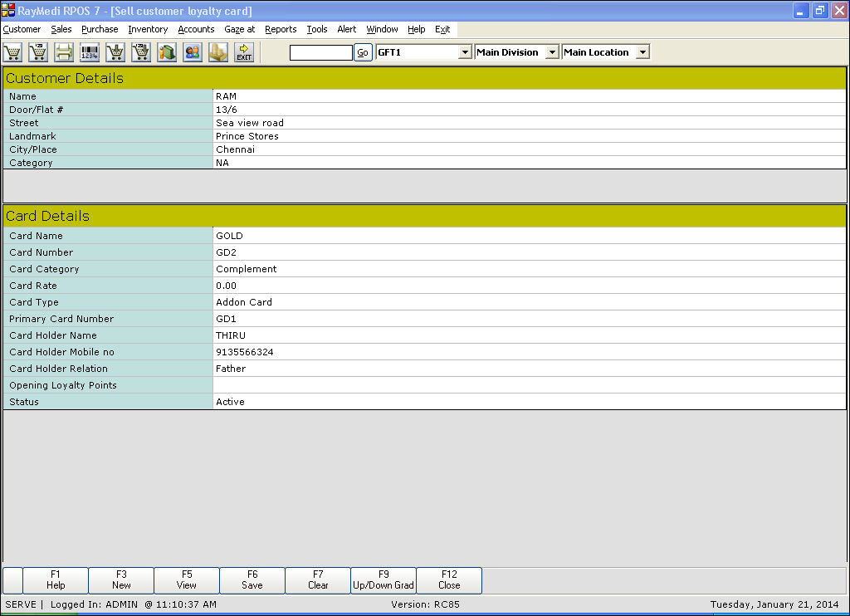Click the Exit menu item
Viewport: 850px width, 616px height.
pos(442,29)
